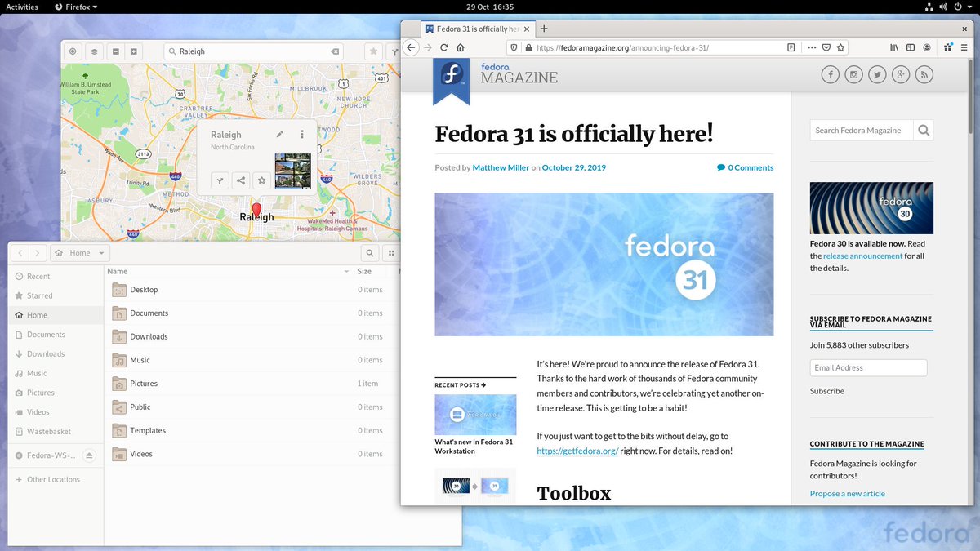Click the Fedora Magazine Facebook icon
The image size is (980, 551).
click(830, 75)
